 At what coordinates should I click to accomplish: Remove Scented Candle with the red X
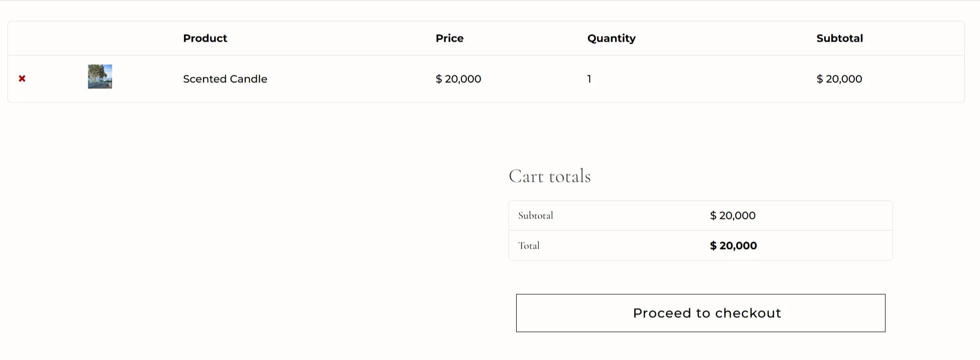pyautogui.click(x=22, y=79)
